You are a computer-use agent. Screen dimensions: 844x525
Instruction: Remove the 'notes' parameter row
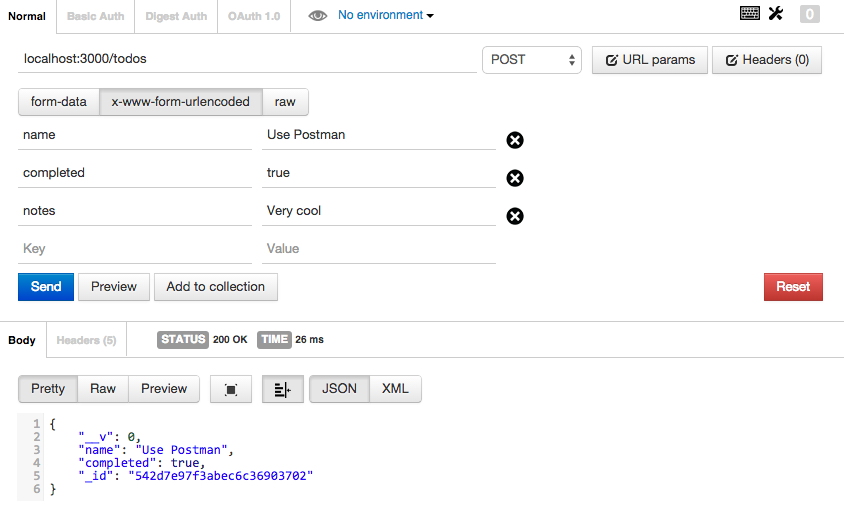[x=515, y=216]
